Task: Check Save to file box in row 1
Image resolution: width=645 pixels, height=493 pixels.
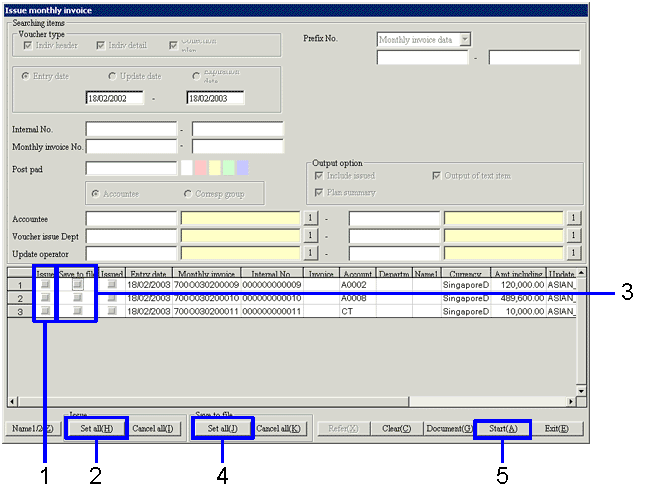Action: [77, 284]
